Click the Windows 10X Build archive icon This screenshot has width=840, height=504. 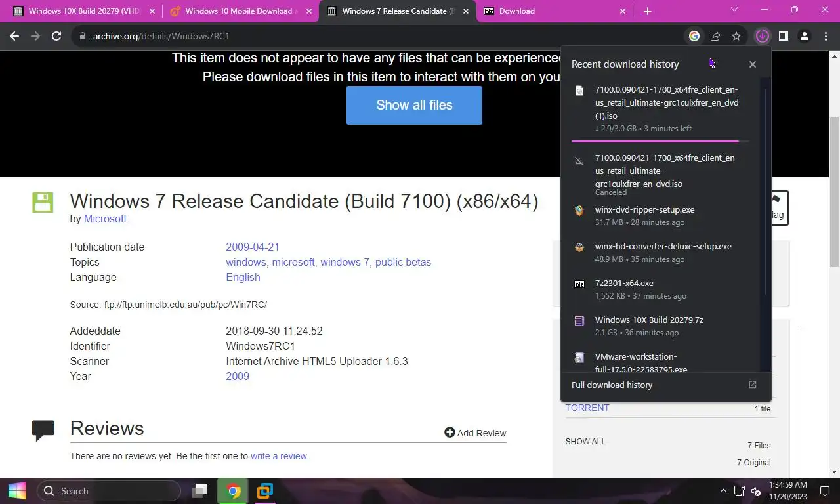pos(579,321)
